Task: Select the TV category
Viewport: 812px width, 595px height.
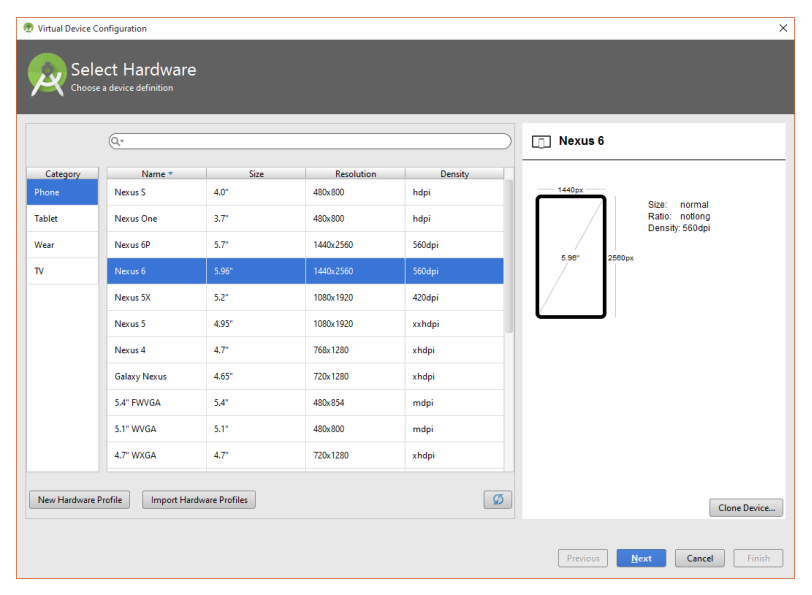Action: 62,271
